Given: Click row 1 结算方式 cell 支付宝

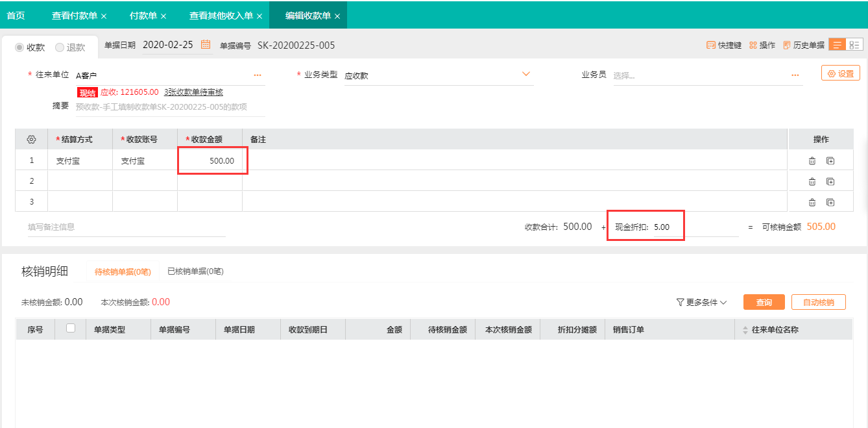Looking at the screenshot, I should click(80, 160).
